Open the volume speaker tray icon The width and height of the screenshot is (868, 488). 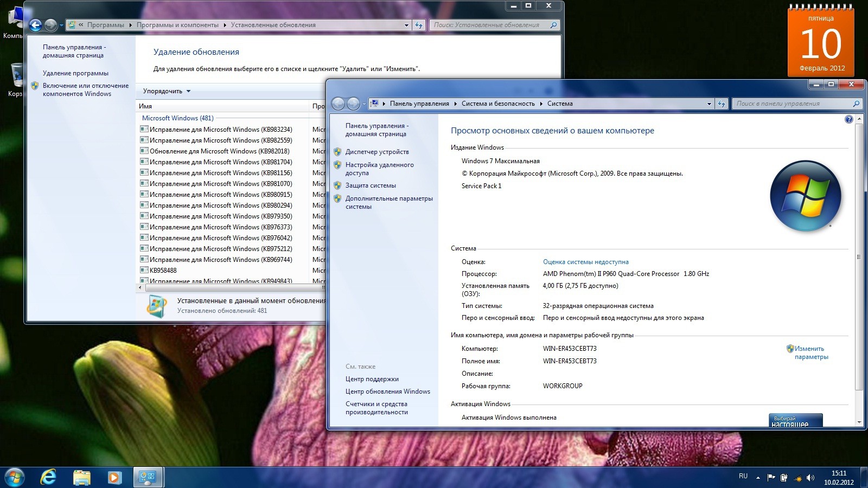pyautogui.click(x=810, y=478)
